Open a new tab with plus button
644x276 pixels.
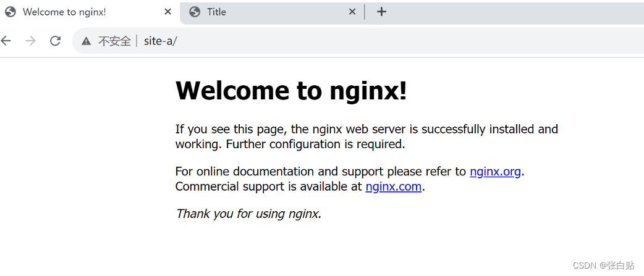click(381, 12)
